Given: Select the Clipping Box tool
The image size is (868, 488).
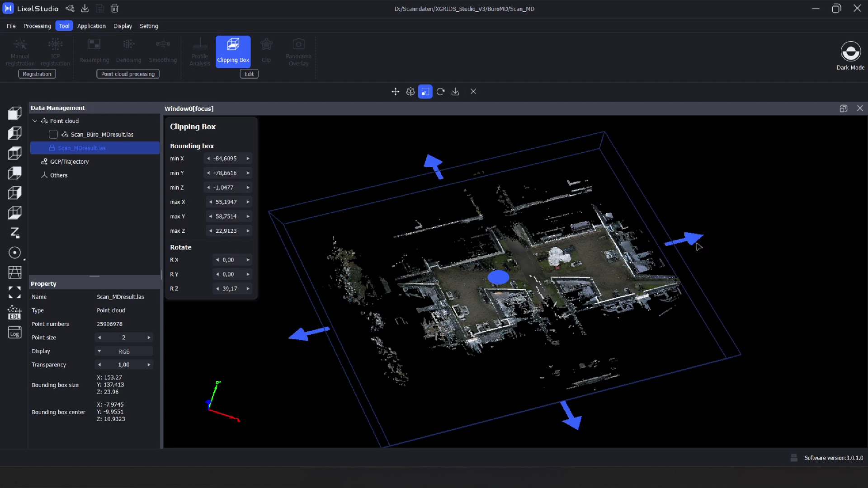Looking at the screenshot, I should 233,51.
